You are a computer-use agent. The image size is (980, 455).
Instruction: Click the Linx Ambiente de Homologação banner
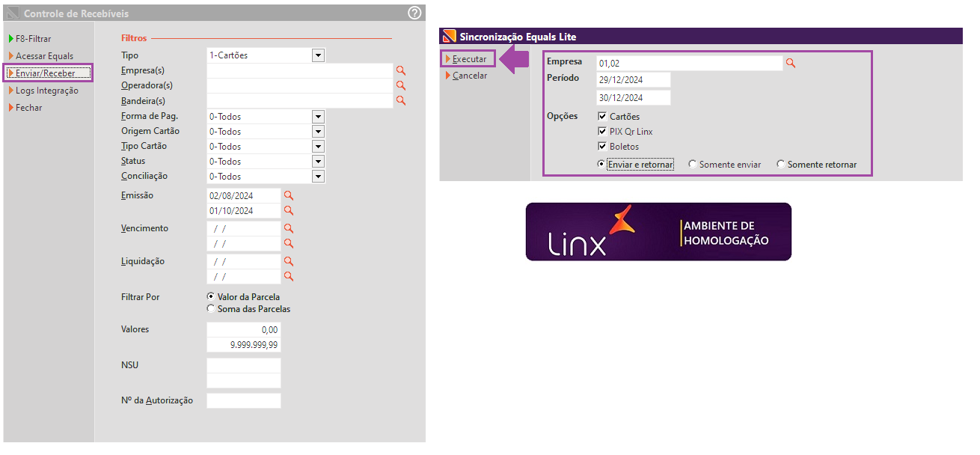point(658,231)
